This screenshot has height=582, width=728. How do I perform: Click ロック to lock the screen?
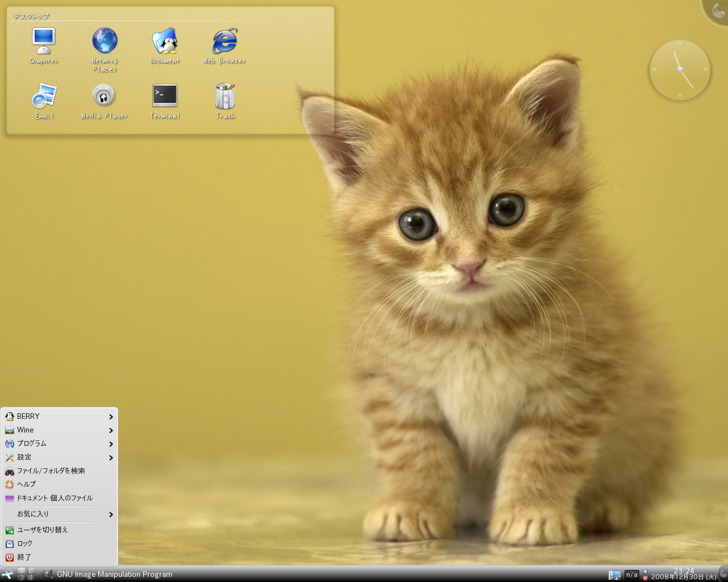(59, 544)
